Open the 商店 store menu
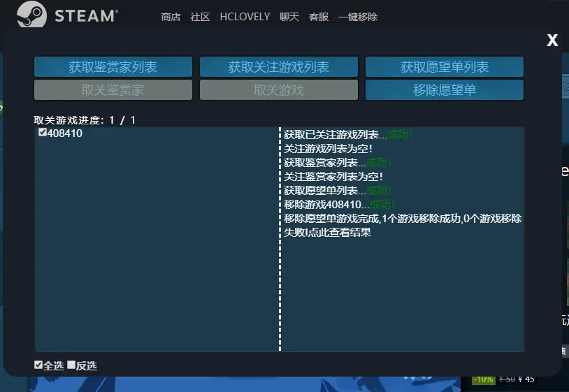Screen dimensions: 569x392 pyautogui.click(x=171, y=17)
